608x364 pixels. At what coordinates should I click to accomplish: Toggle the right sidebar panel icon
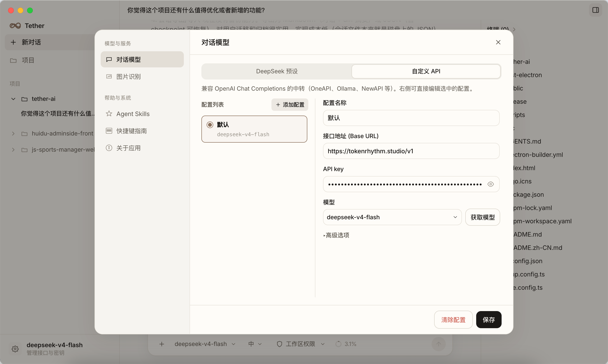pos(595,10)
